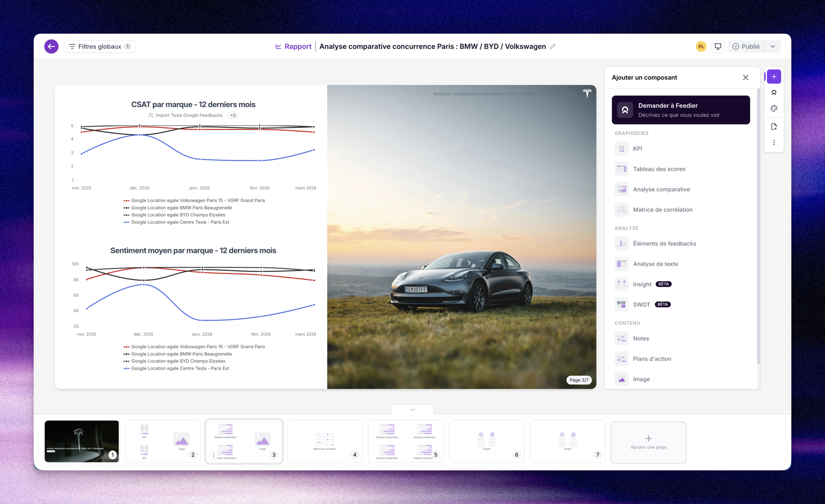Click Tesla data point at mars 2026 CSAT
This screenshot has height=504, width=825.
pyautogui.click(x=314, y=150)
